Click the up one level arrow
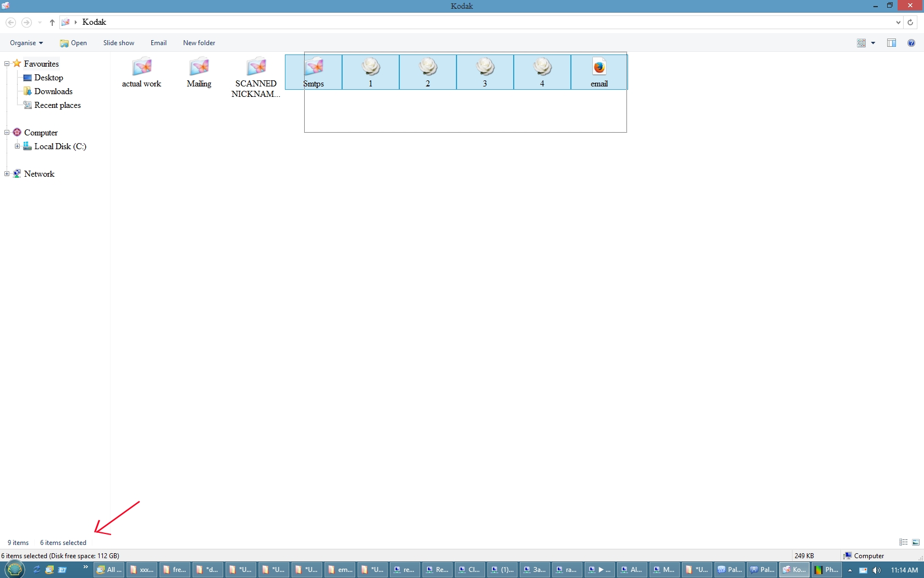This screenshot has width=924, height=578. [52, 23]
